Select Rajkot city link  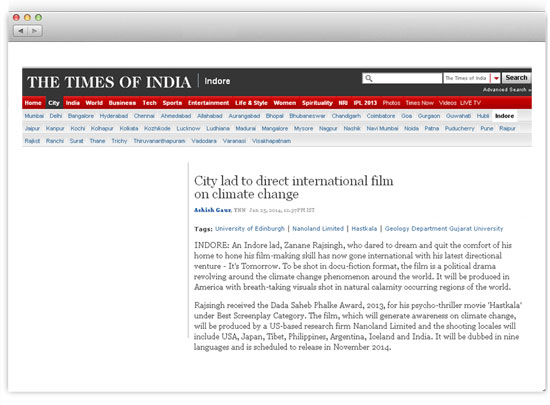pyautogui.click(x=32, y=141)
